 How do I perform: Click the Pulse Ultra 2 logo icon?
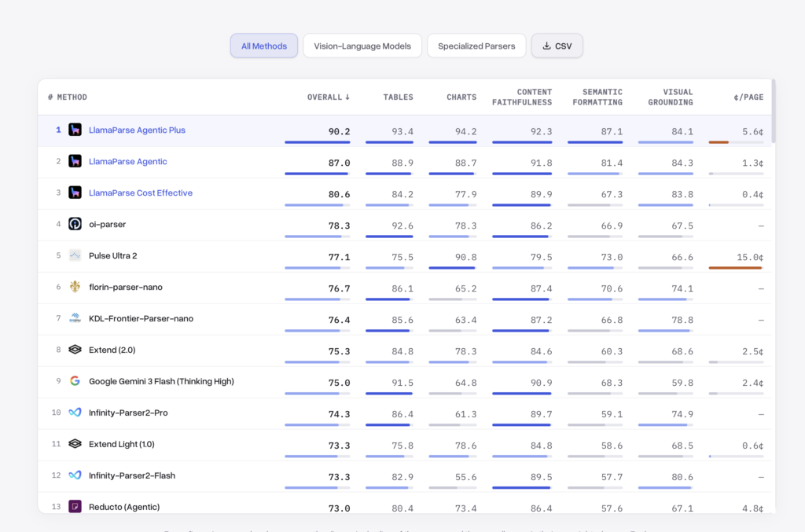(75, 255)
